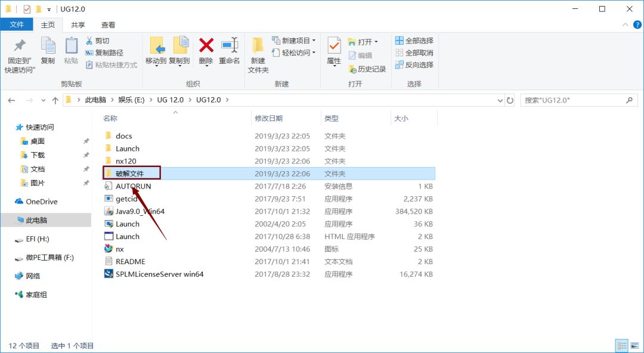
Task: Switch to large icons view layout
Action: tap(633, 346)
